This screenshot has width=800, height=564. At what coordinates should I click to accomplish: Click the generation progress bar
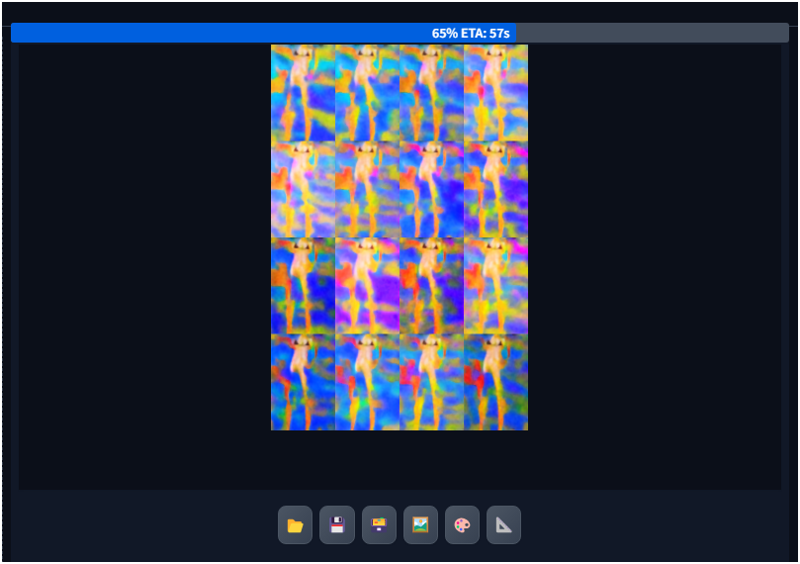pyautogui.click(x=399, y=33)
